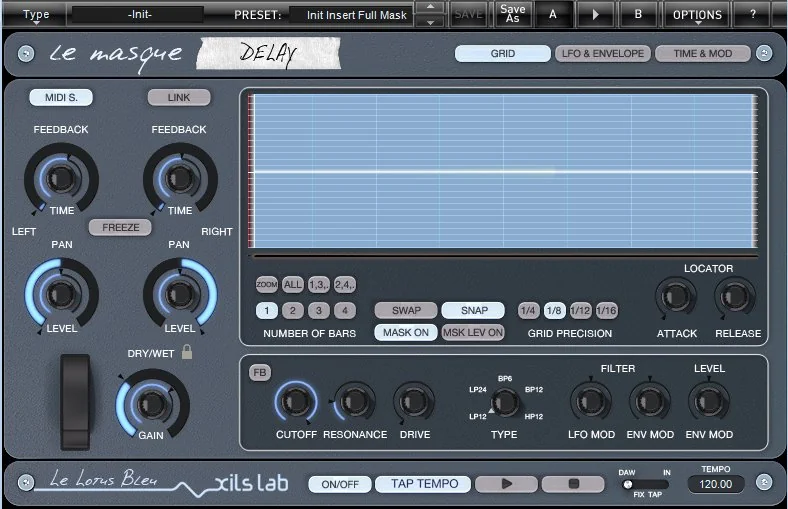Toggle the DRY/WET padlock icon
788x509 pixels.
coord(186,352)
